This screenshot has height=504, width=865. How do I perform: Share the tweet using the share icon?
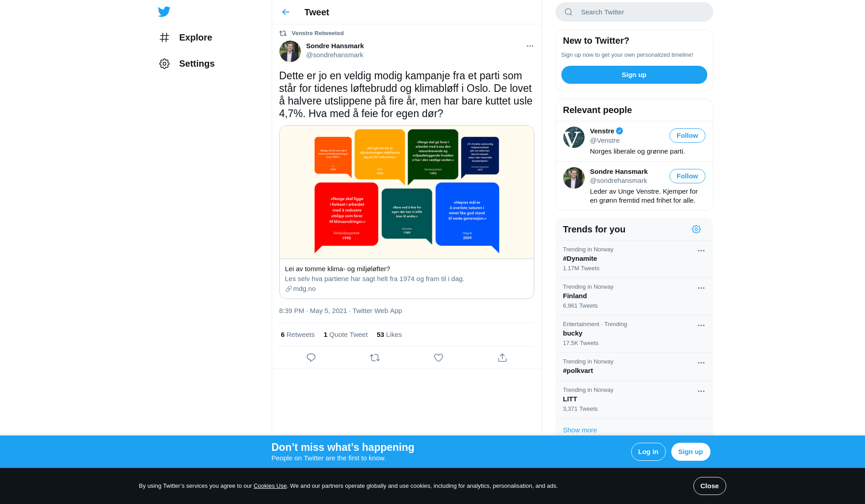click(502, 358)
